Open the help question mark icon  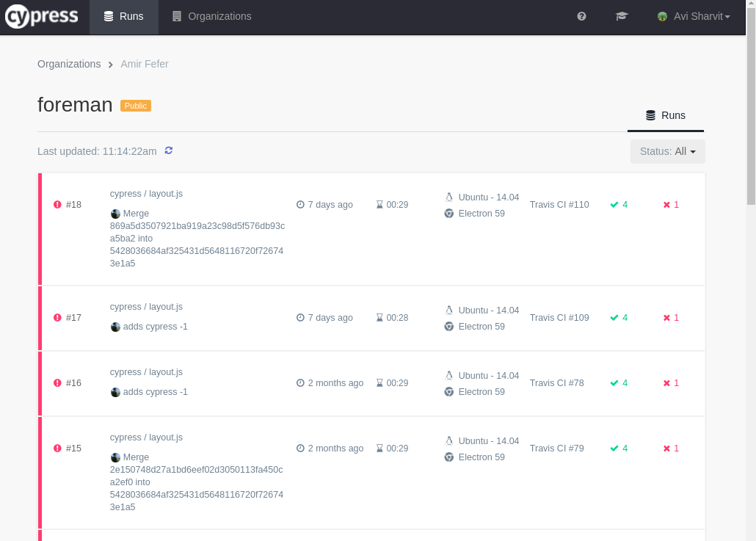(x=581, y=16)
